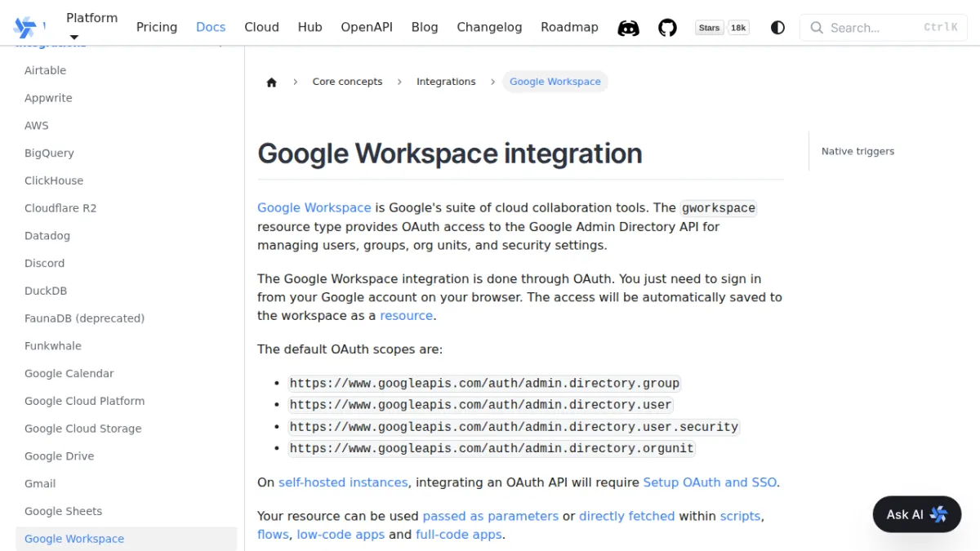Viewport: 980px width, 551px height.
Task: Open Google Cloud Platform in sidebar
Action: coord(127,401)
